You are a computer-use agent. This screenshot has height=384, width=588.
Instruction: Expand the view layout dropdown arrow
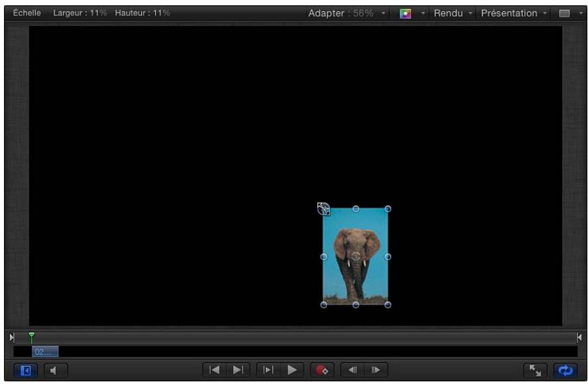tap(581, 13)
